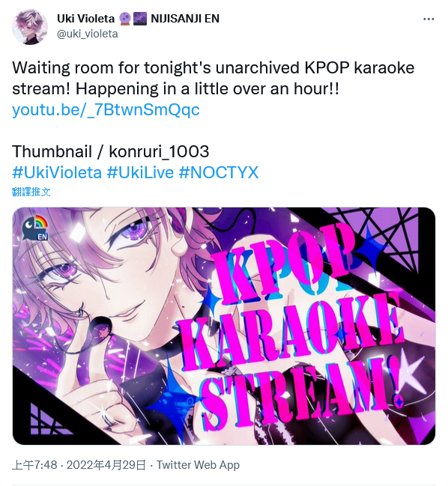The width and height of the screenshot is (448, 486).
Task: Click the milky way emoji beside name
Action: (x=140, y=19)
